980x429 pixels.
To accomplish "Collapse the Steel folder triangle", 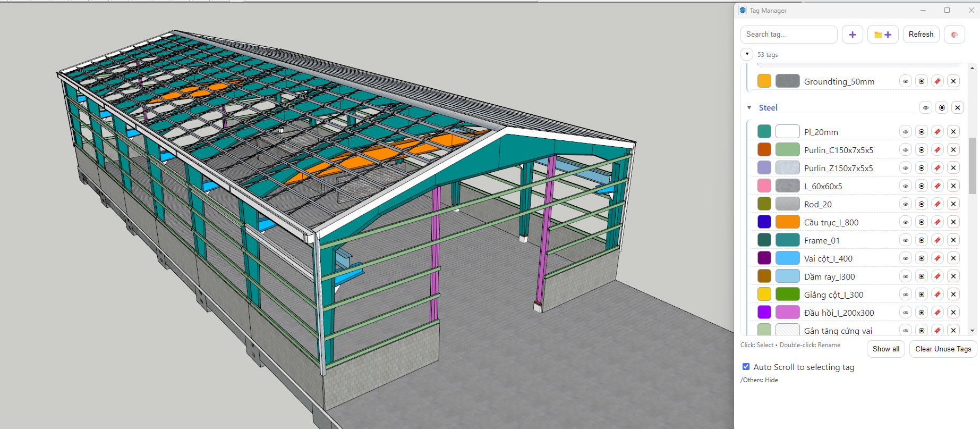I will pos(749,108).
